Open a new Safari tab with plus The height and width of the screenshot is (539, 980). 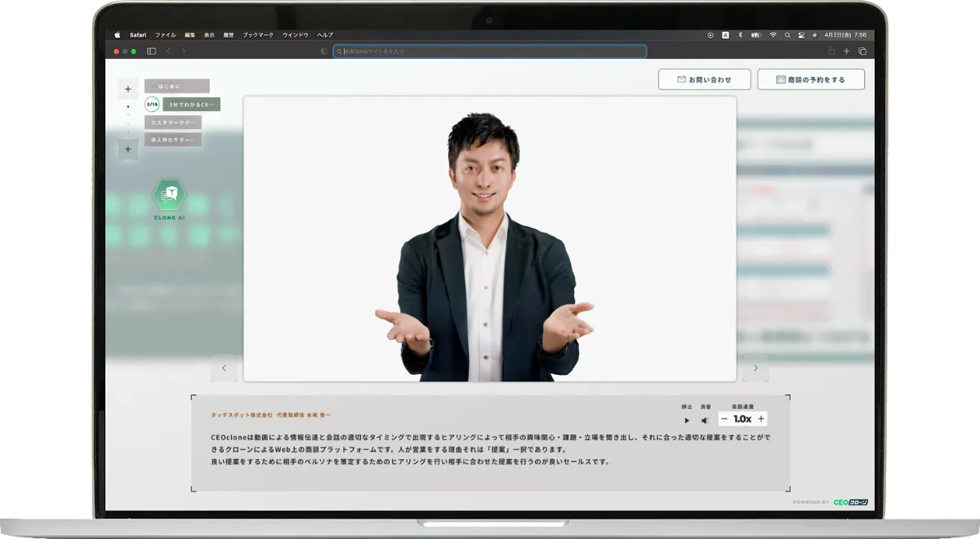coord(847,51)
